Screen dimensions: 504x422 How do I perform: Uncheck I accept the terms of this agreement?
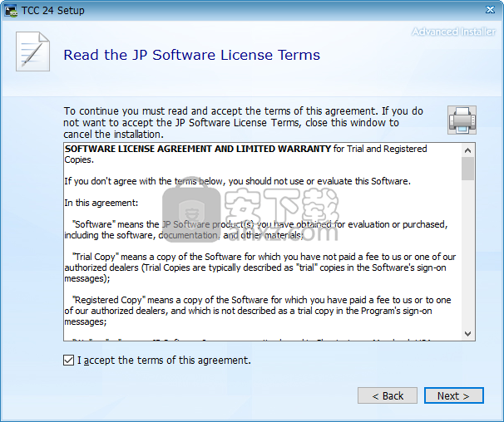point(68,361)
